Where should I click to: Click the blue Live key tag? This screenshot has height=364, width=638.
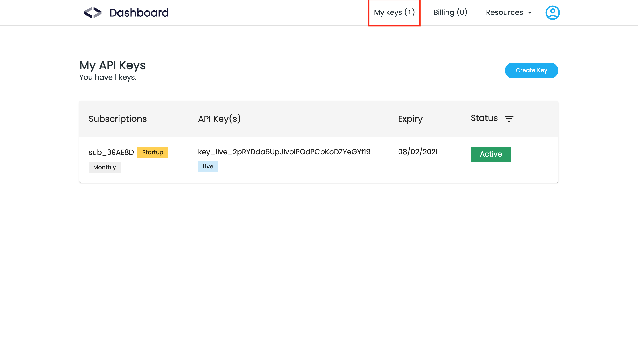click(x=208, y=166)
